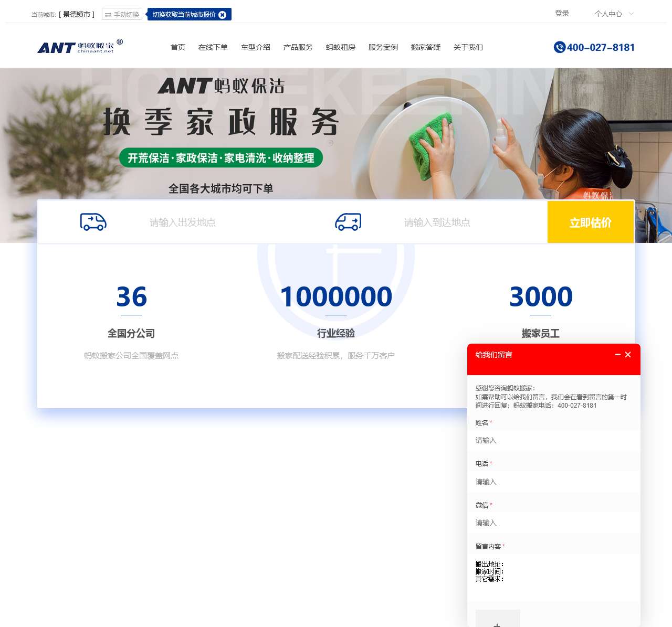The width and height of the screenshot is (672, 627).
Task: Go to 首页 in the navigation
Action: point(178,47)
